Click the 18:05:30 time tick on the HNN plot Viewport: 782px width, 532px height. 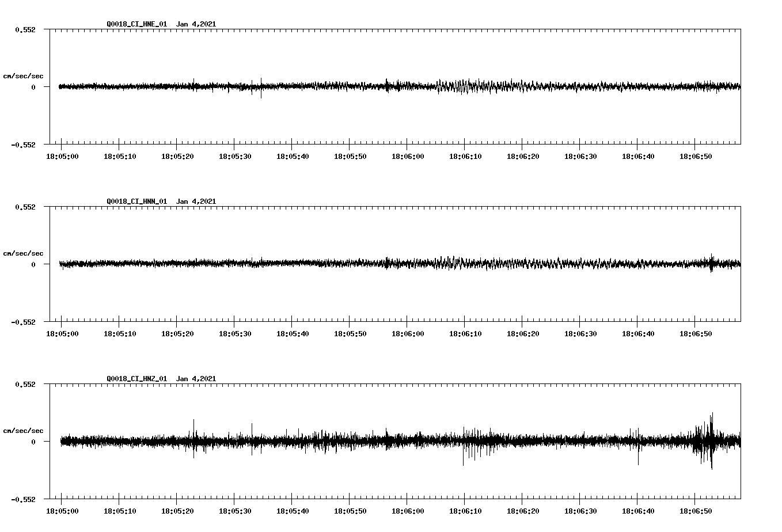click(x=234, y=332)
